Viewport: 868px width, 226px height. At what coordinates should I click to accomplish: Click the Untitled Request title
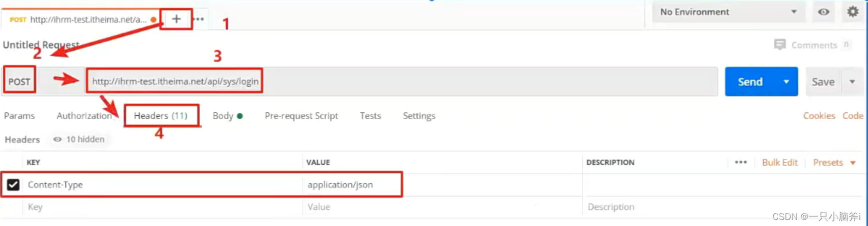point(41,45)
